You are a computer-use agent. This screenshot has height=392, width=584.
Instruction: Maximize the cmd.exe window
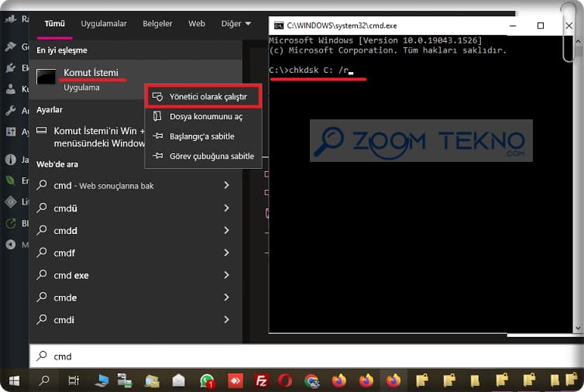pos(541,26)
